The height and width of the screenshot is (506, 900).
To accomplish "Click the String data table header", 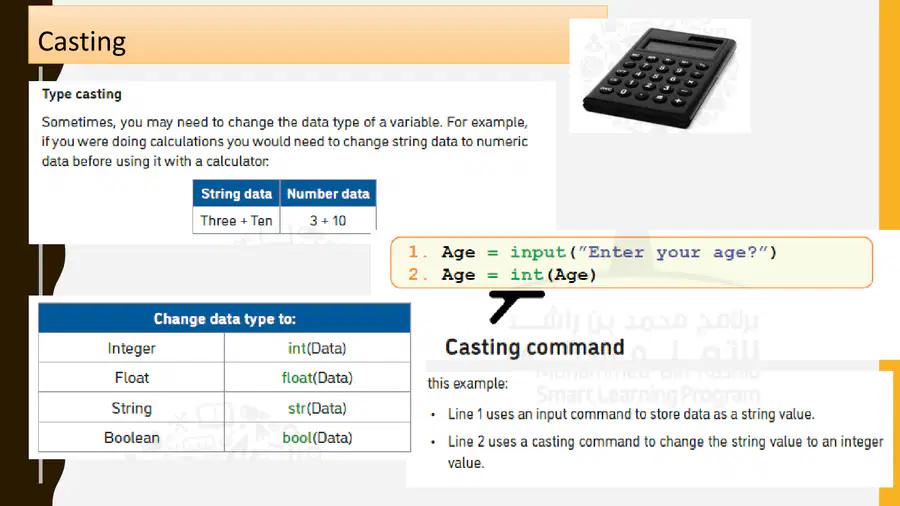I will click(x=236, y=193).
